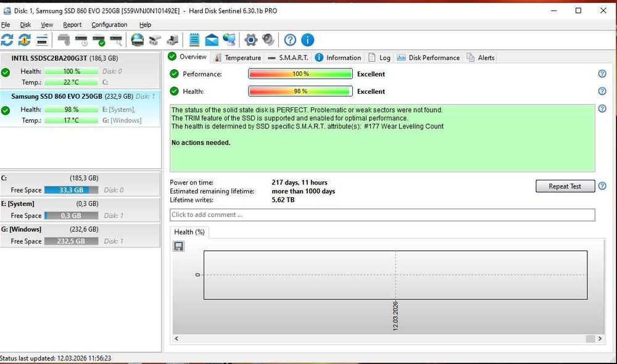The width and height of the screenshot is (617, 364).
Task: Select the Samsung SSD 860 EVO disk entry
Action: point(80,108)
